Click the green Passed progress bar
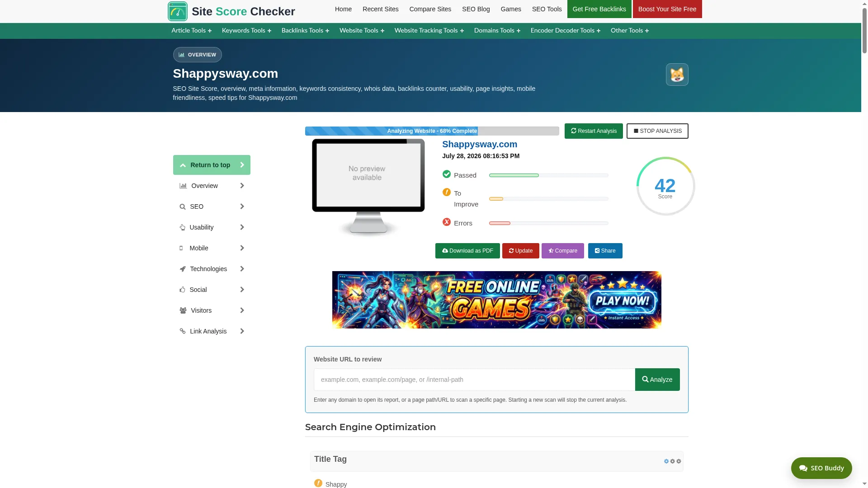This screenshot has height=488, width=868. (x=548, y=175)
